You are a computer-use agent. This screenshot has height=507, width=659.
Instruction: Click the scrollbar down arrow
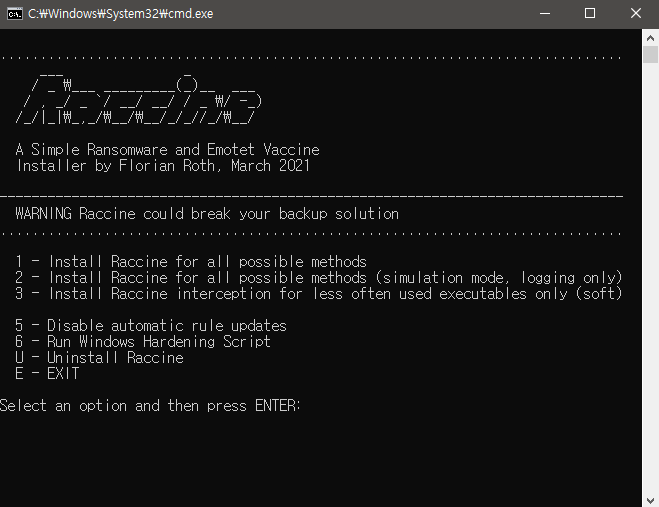coord(650,500)
